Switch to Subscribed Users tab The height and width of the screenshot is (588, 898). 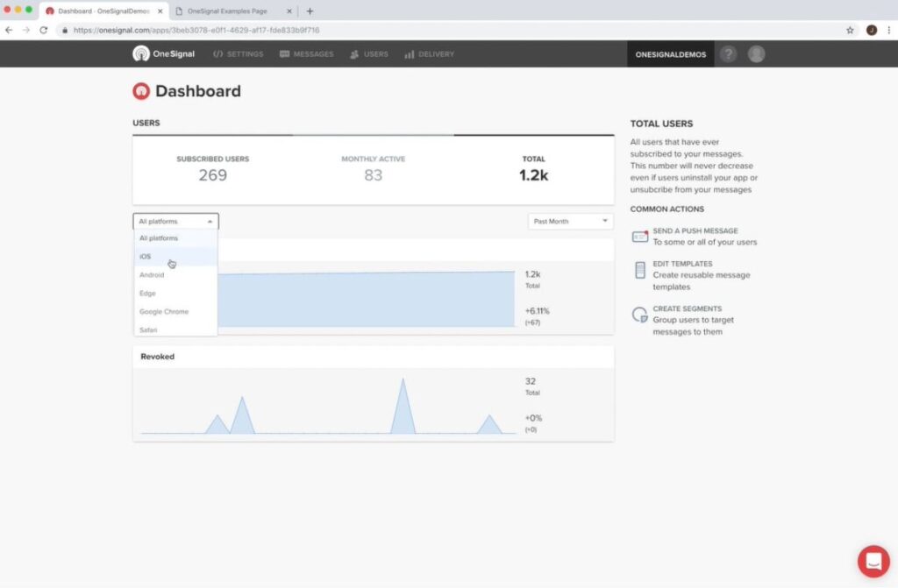(x=212, y=168)
